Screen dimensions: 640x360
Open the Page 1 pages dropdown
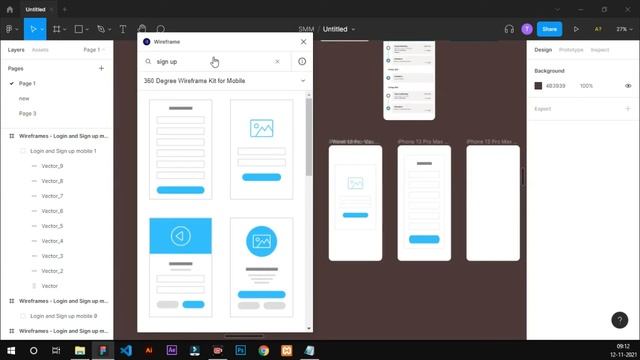click(94, 50)
